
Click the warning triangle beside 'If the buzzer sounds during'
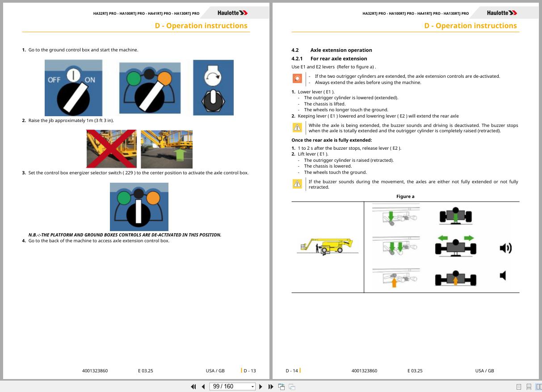[297, 184]
